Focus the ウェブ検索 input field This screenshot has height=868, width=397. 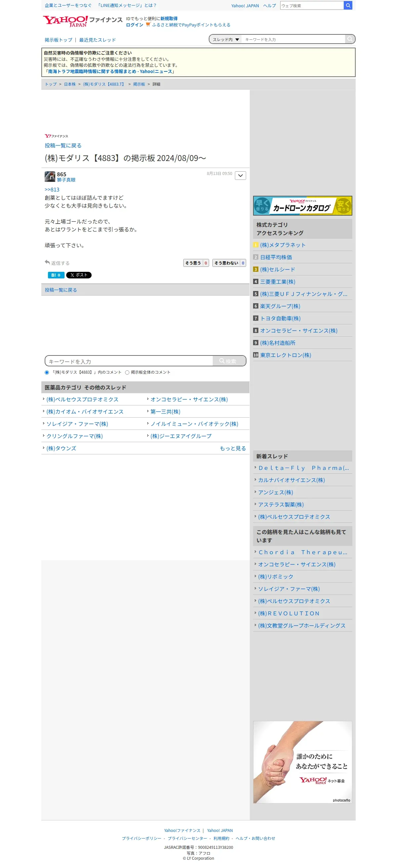coord(312,5)
